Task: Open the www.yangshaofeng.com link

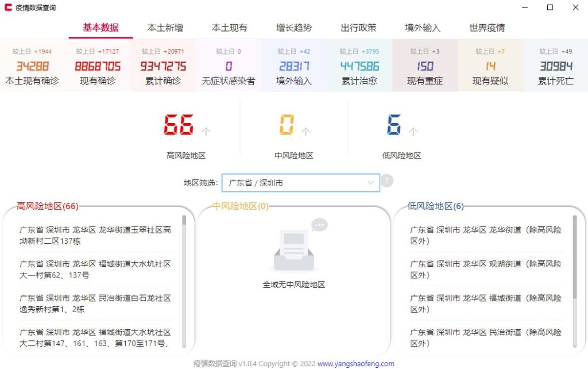Action: coord(355,363)
